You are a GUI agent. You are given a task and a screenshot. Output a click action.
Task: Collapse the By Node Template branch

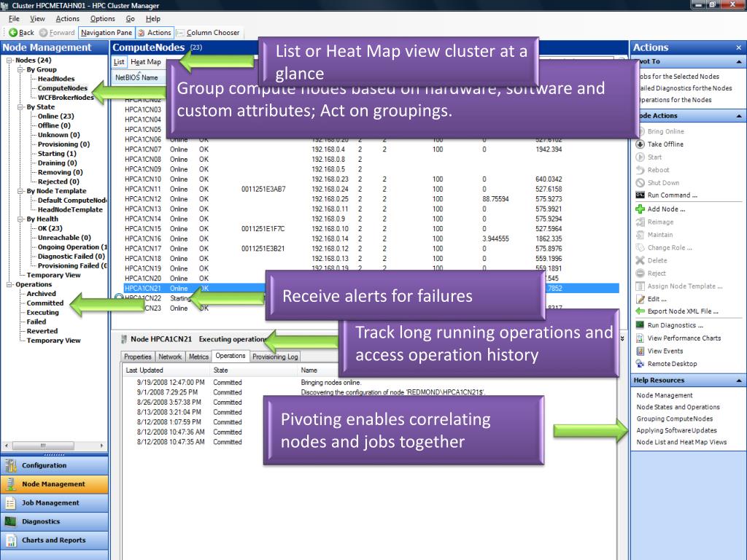click(20, 191)
